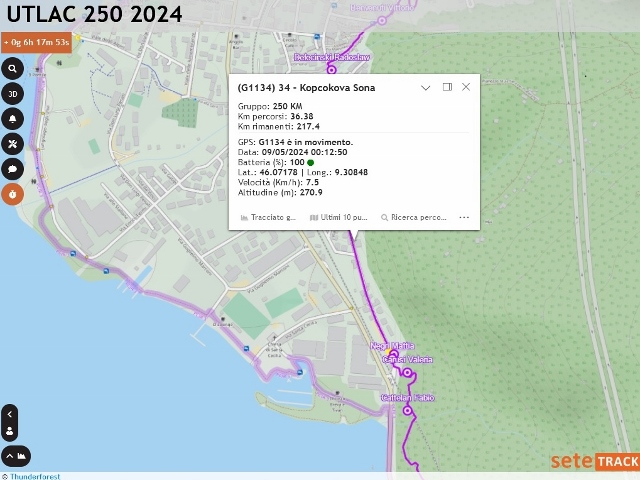Dock the info popup to side panel
This screenshot has height=480, width=640.
click(447, 87)
